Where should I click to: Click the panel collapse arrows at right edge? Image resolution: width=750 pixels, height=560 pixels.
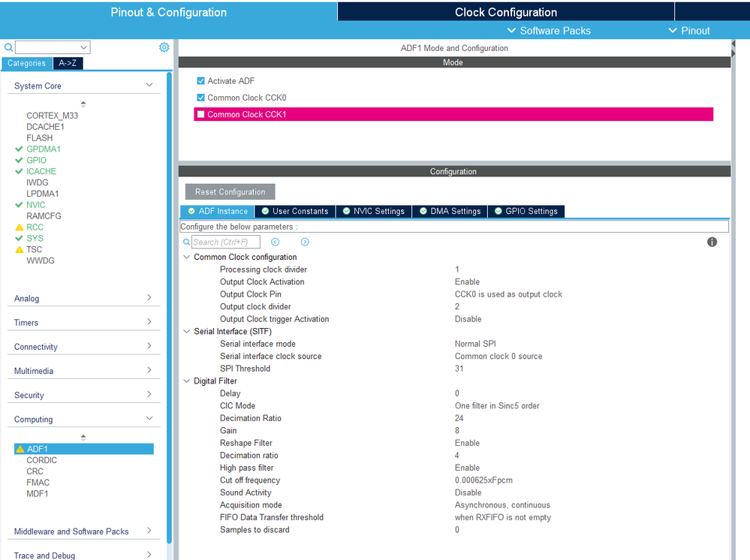pos(733,48)
